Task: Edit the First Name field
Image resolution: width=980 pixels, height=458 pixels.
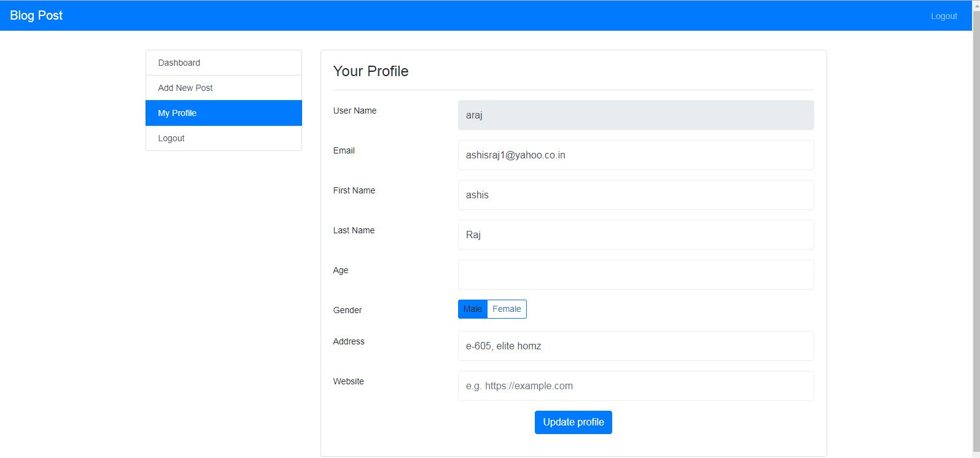Action: click(636, 195)
